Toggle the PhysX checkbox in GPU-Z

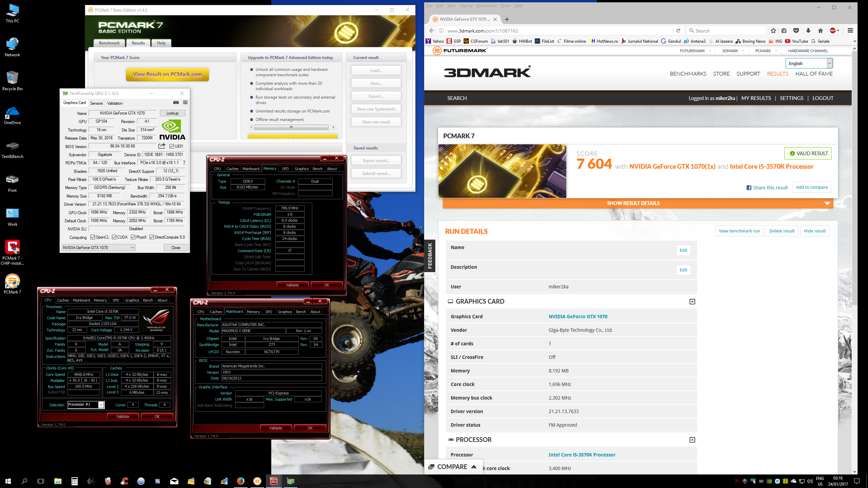coord(133,237)
